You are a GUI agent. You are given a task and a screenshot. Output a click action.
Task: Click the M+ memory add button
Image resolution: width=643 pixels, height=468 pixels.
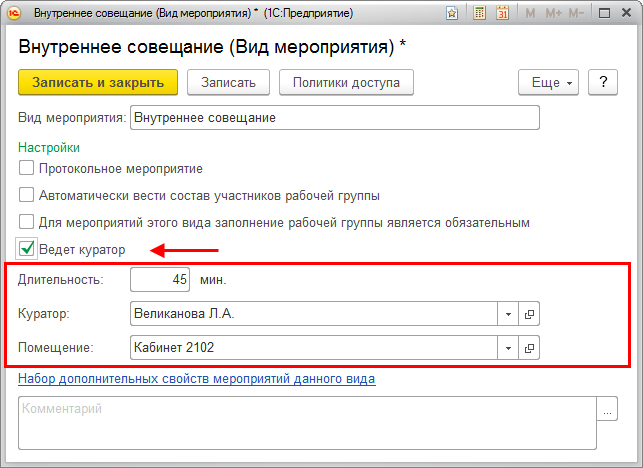[x=554, y=14]
